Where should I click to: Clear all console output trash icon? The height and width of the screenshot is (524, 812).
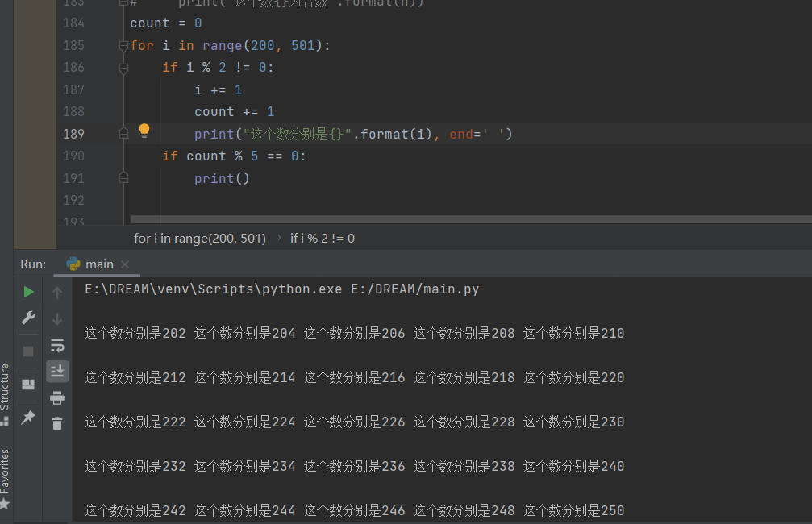[x=57, y=423]
